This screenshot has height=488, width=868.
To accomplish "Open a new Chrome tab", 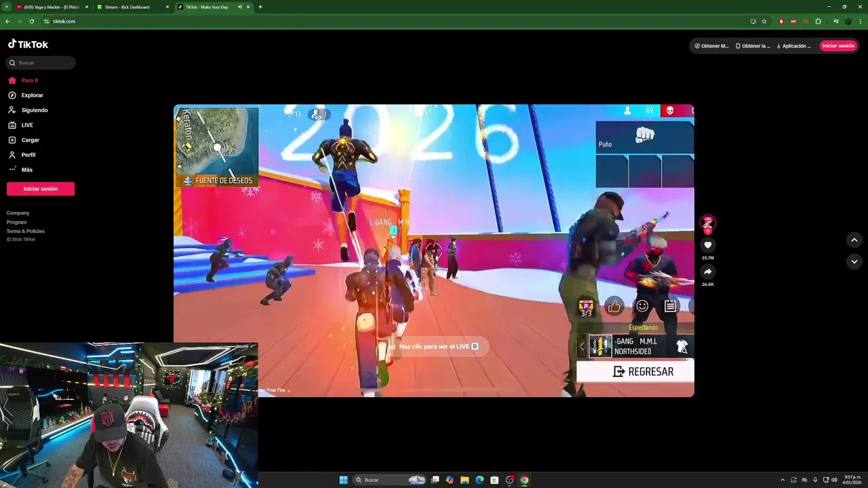I will (260, 7).
